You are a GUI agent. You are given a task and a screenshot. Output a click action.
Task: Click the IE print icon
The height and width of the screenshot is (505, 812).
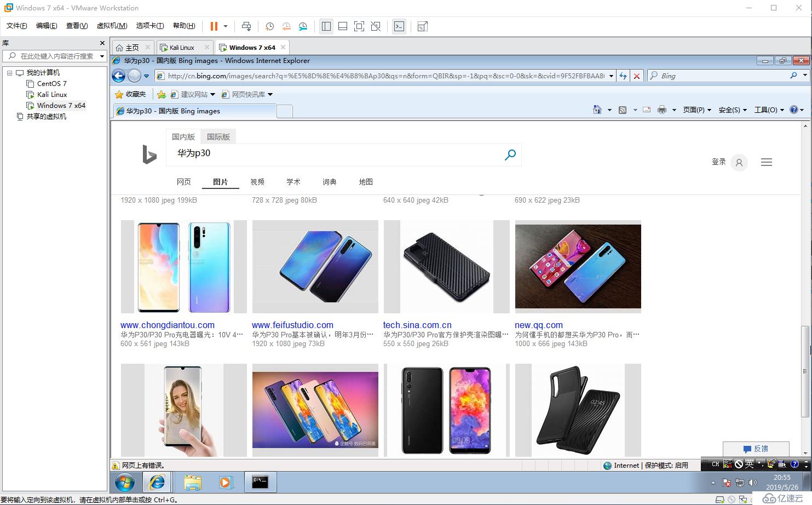point(662,110)
